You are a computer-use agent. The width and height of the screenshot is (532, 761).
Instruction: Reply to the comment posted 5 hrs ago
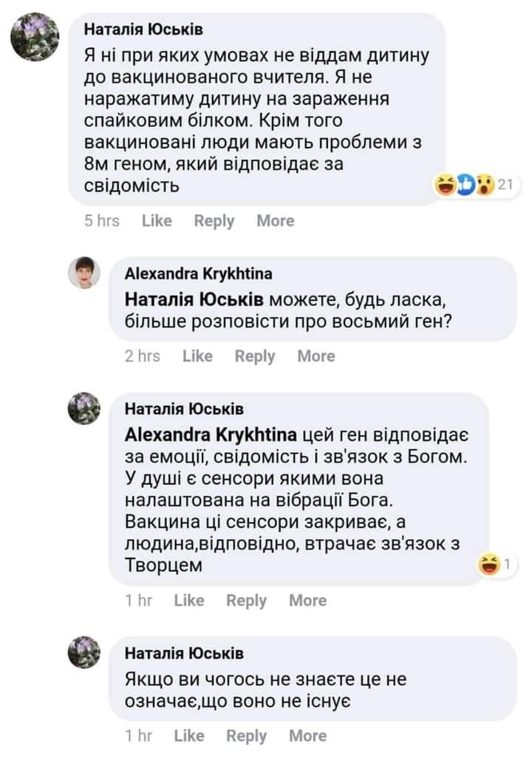tap(214, 221)
